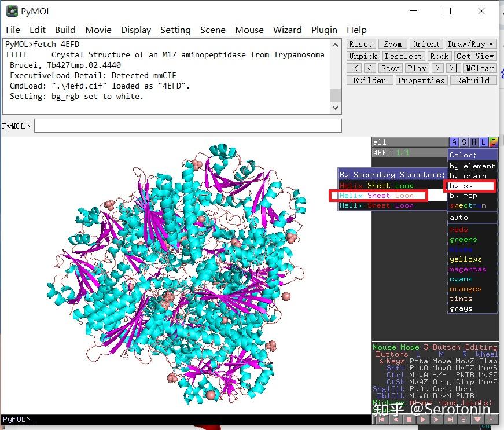This screenshot has height=430, width=504.
Task: Click the L (Label) button for all
Action: 483,142
